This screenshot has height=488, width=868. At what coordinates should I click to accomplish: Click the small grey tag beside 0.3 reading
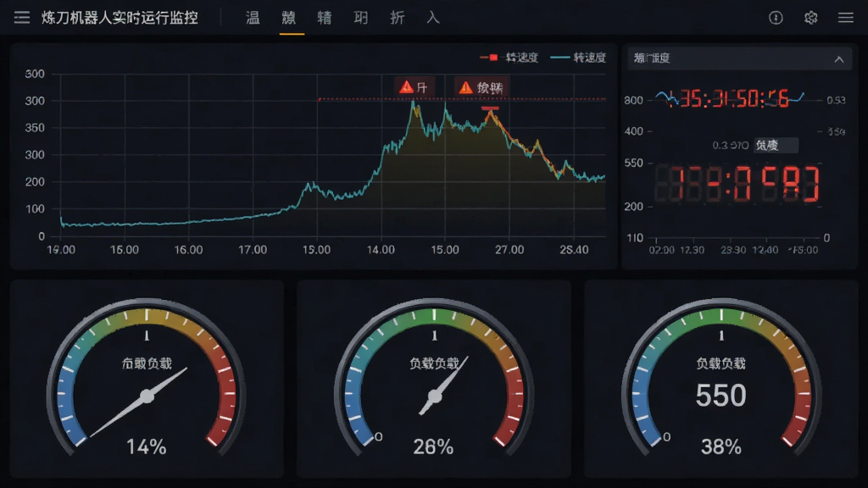point(776,146)
